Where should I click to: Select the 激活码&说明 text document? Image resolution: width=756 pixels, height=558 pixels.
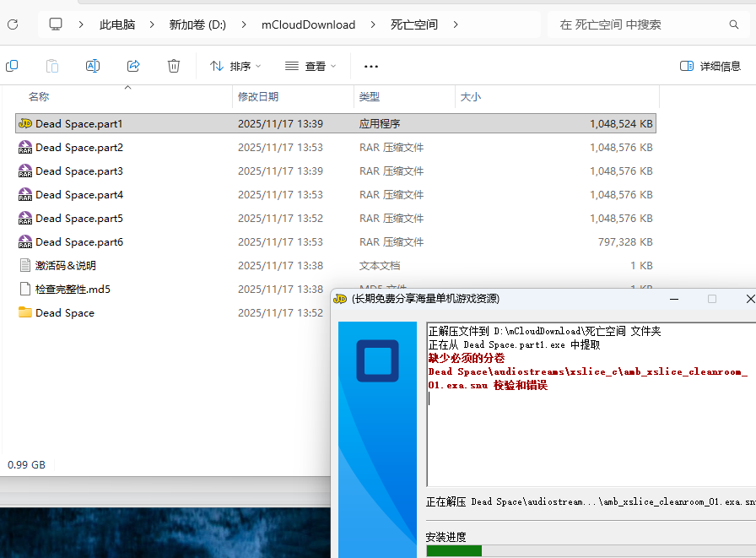tap(65, 265)
